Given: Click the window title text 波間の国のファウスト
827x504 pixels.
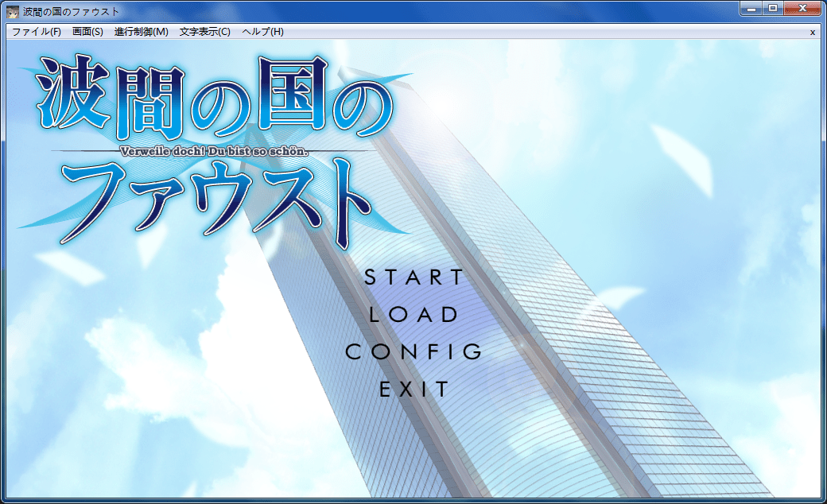Looking at the screenshot, I should pos(72,11).
